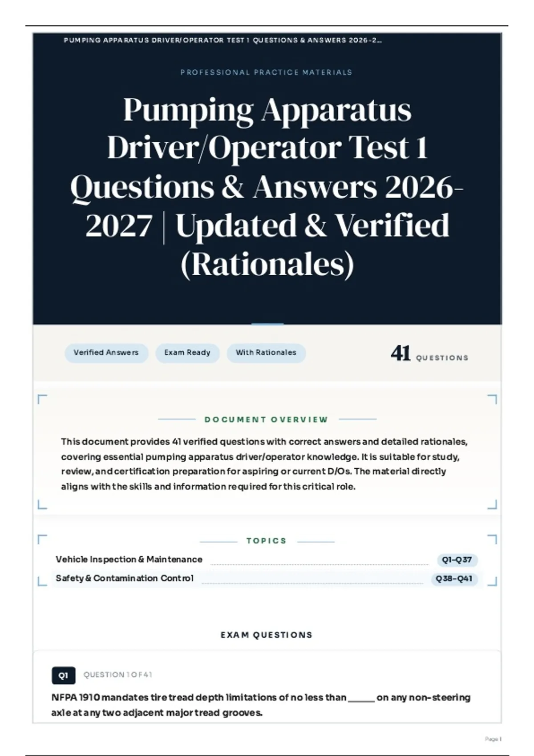Select the Verified Answers pill
The height and width of the screenshot is (756, 534).
tap(106, 353)
